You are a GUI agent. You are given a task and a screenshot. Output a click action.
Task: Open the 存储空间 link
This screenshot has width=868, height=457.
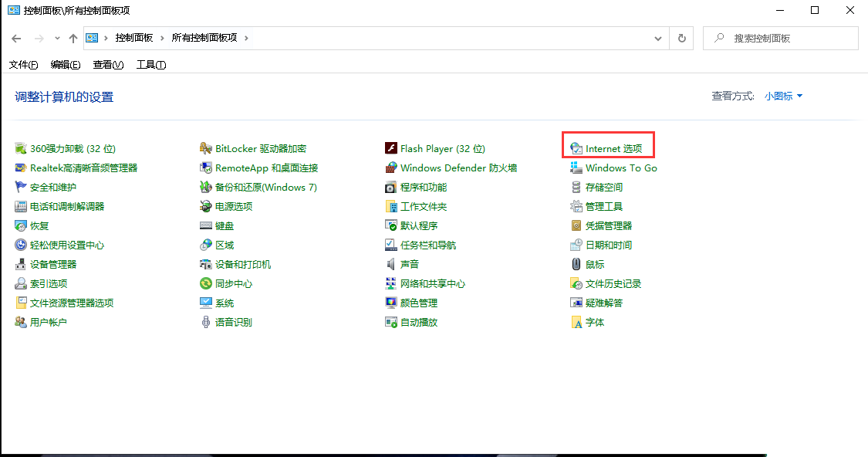604,188
